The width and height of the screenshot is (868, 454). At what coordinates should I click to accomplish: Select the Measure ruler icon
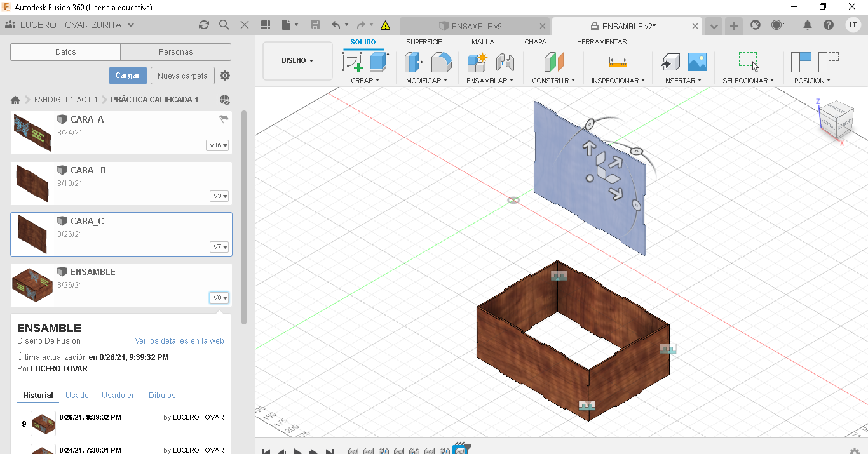coord(618,62)
